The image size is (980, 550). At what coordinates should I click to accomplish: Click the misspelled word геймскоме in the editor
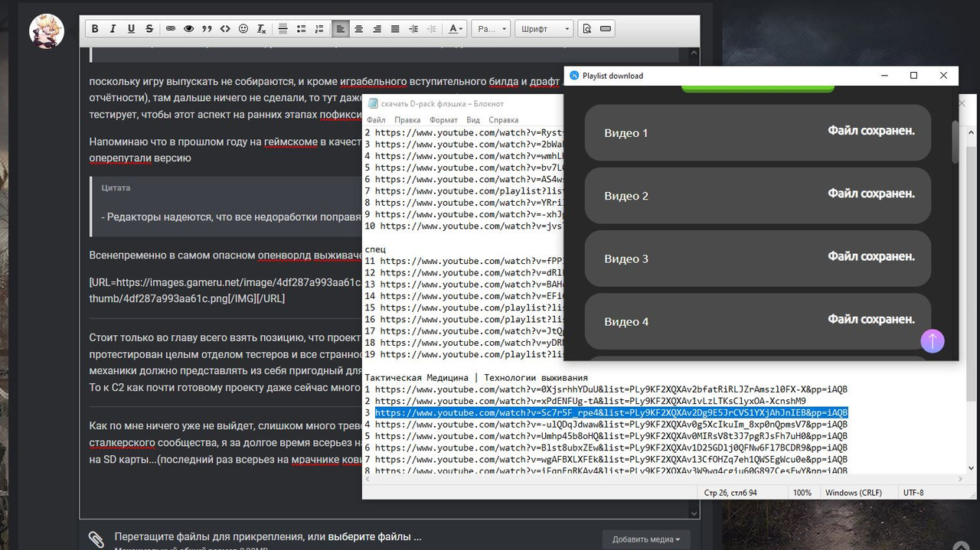(291, 142)
